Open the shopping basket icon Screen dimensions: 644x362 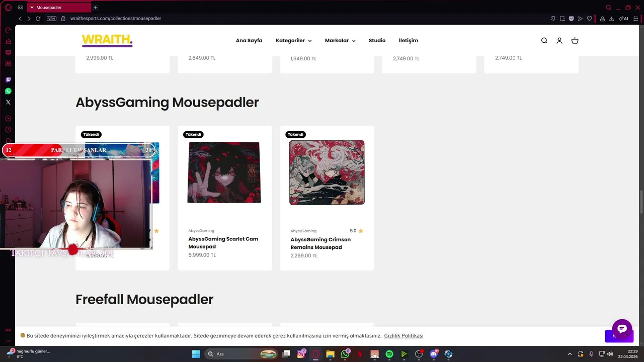pos(575,41)
